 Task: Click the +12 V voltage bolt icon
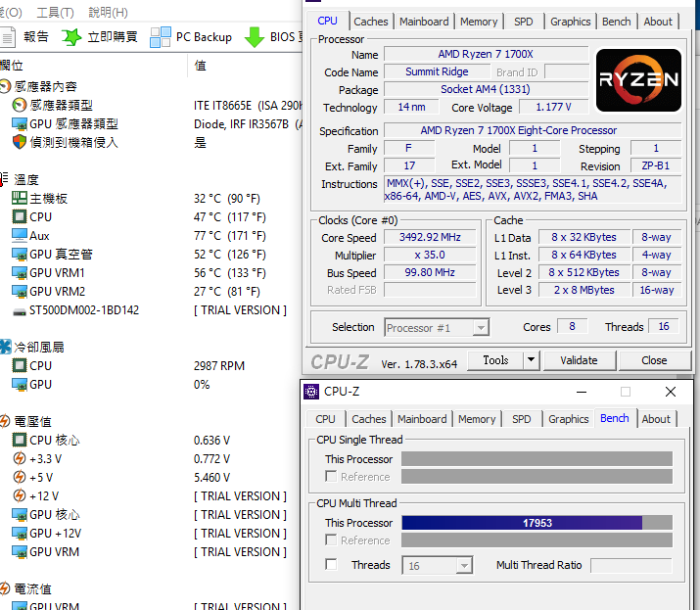click(x=20, y=495)
